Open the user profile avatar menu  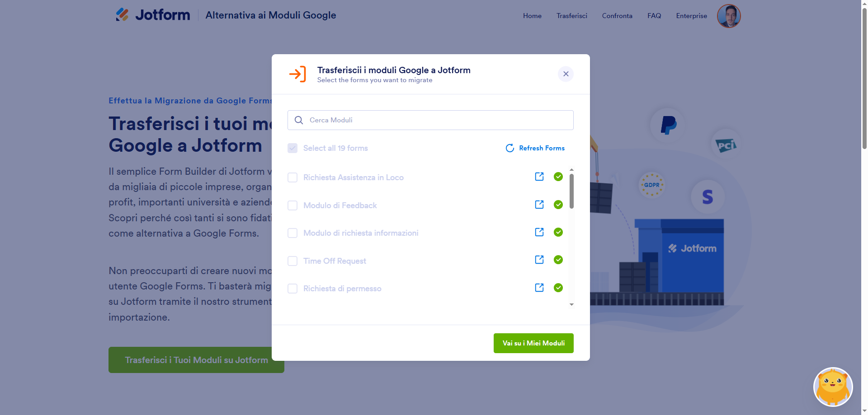tap(729, 16)
